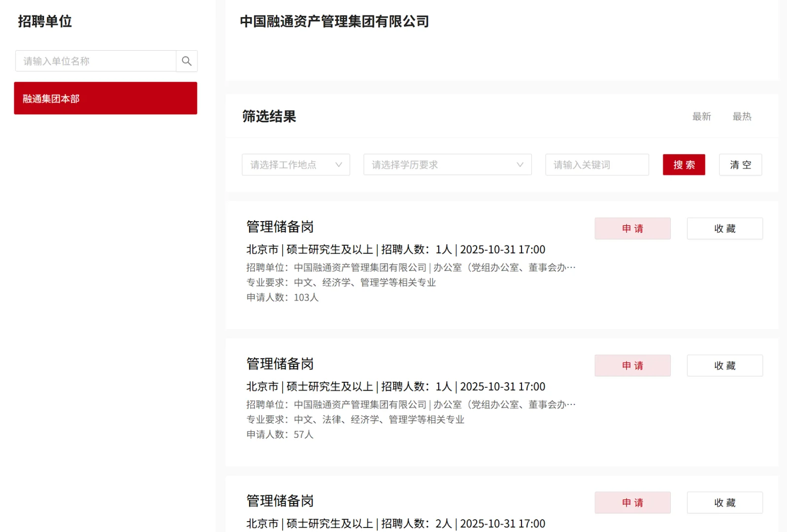Favorite the job with 57 applicants
This screenshot has height=532, width=787.
(x=724, y=366)
